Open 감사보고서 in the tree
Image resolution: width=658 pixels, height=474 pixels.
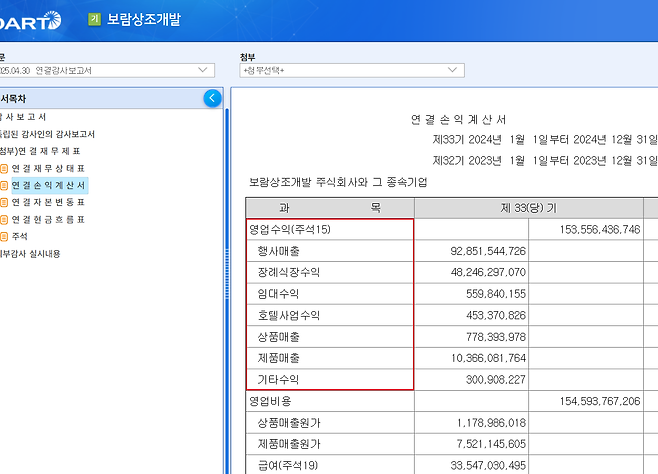point(23,117)
